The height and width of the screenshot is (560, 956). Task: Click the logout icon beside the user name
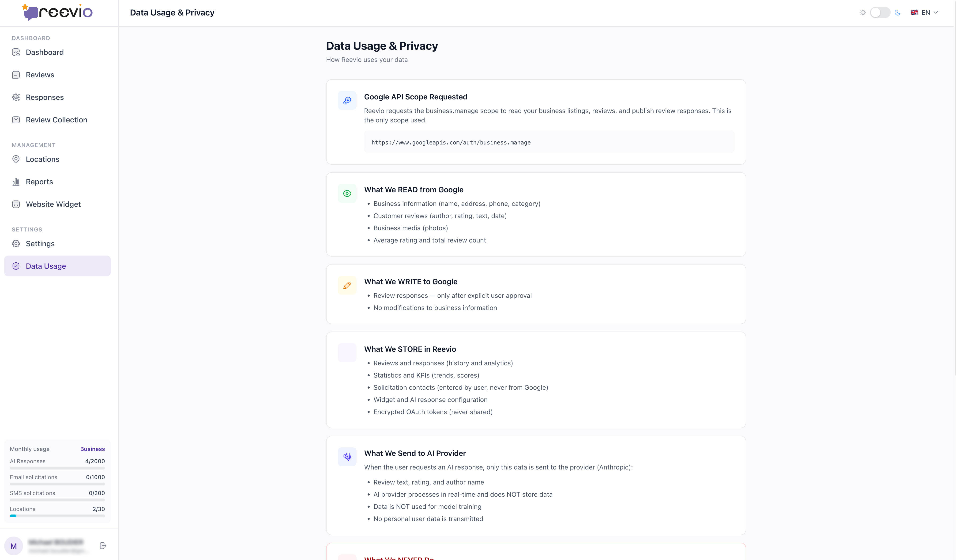[103, 546]
